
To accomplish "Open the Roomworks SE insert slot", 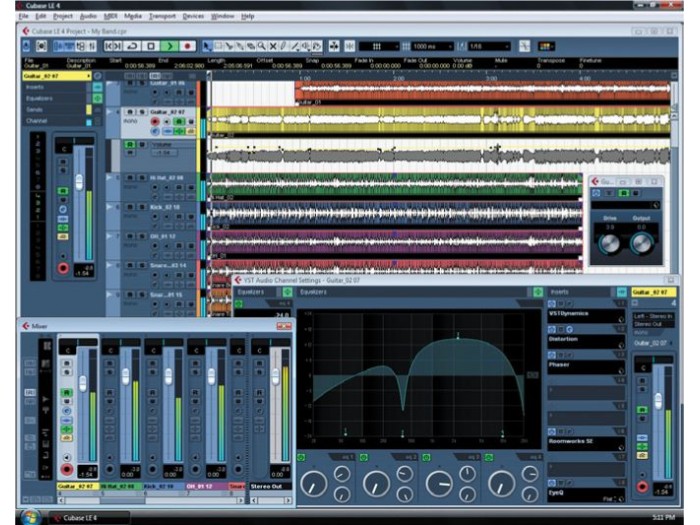I will pos(586,443).
